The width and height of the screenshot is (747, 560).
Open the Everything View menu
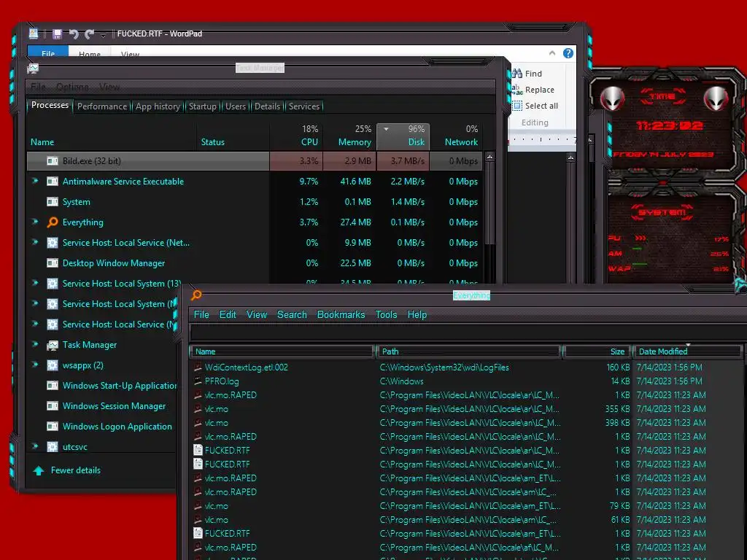pyautogui.click(x=257, y=314)
